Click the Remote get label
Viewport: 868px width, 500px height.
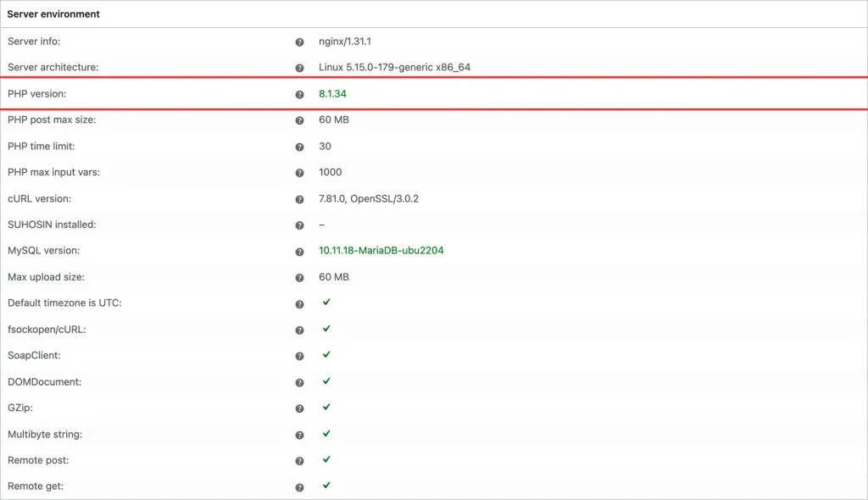coord(36,486)
